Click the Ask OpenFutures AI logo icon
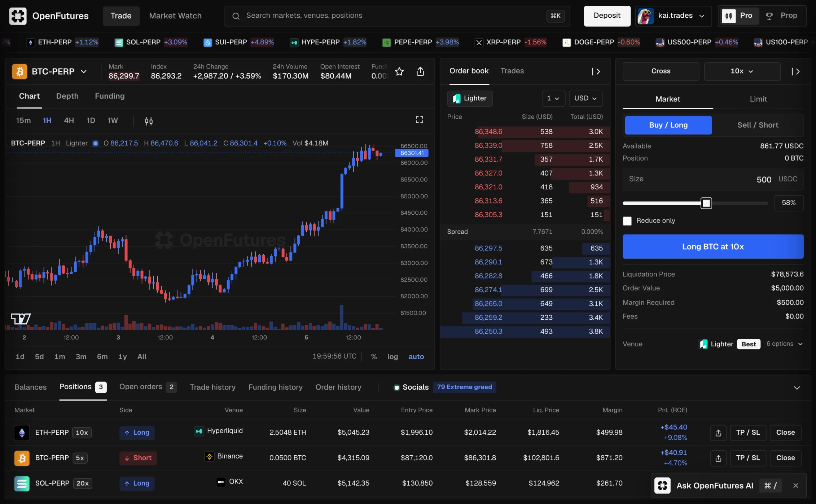This screenshot has height=504, width=816. [x=662, y=486]
